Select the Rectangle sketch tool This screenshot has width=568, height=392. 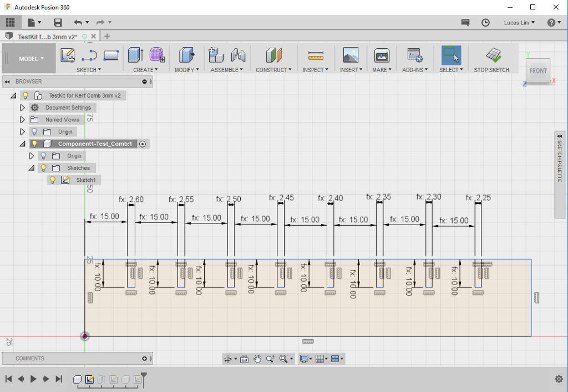tap(111, 55)
